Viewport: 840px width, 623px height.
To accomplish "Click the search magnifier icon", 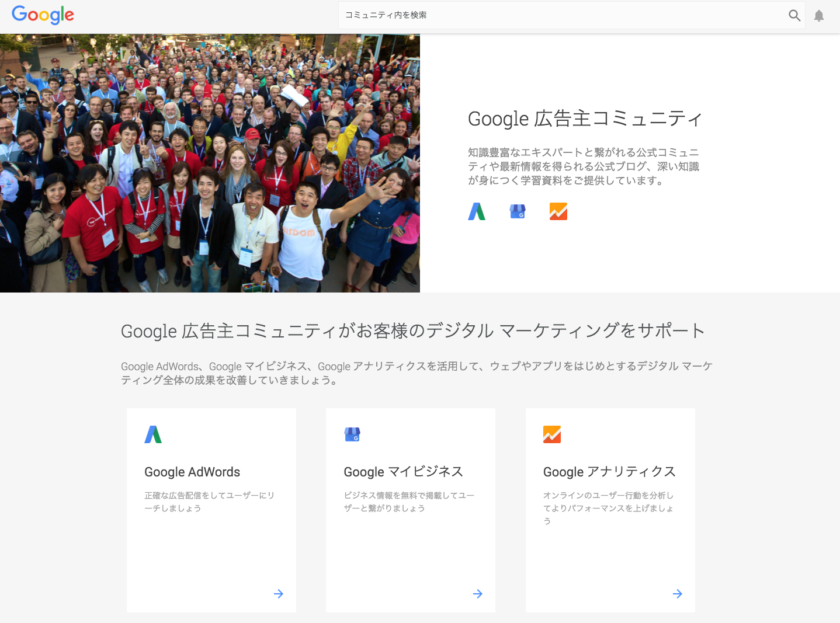I will (794, 15).
